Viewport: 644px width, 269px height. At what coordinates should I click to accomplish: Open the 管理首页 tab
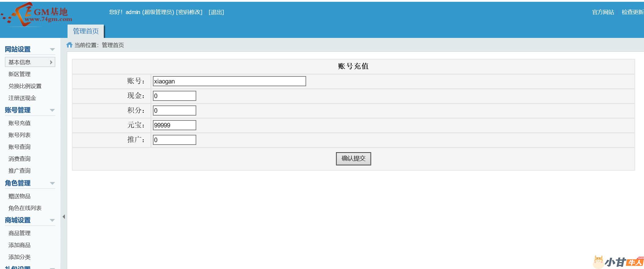pos(86,31)
